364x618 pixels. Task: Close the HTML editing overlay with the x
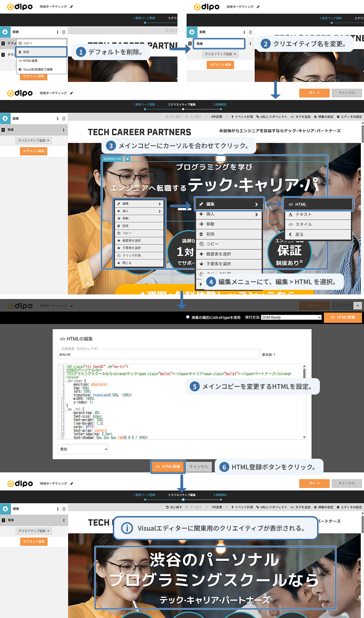358,306
